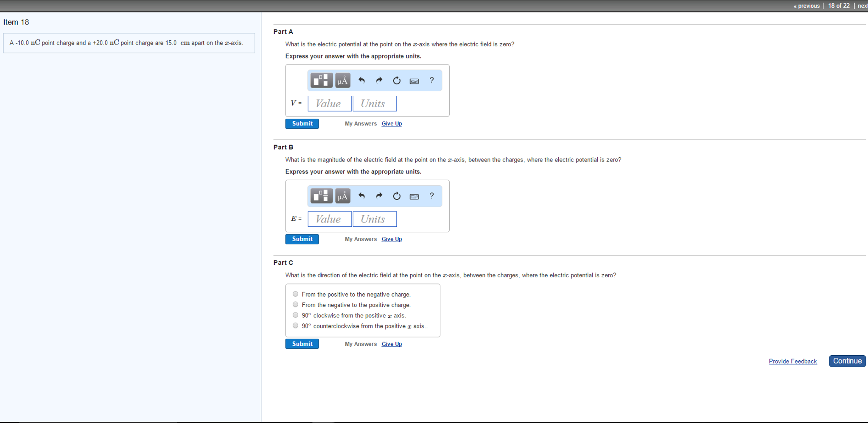This screenshot has width=868, height=423.
Task: Open templates tool in Part B toolbar
Action: (321, 196)
